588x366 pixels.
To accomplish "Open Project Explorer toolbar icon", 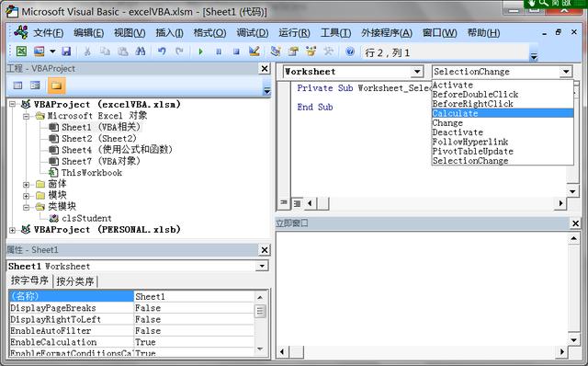I will (x=276, y=51).
